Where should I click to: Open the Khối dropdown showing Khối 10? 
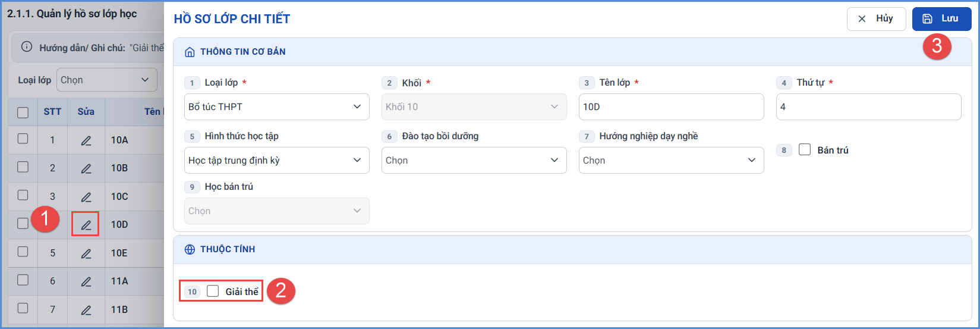[x=474, y=106]
